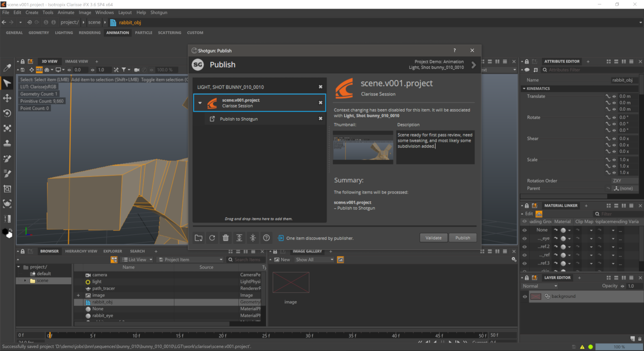This screenshot has width=644, height=351.
Task: Expand all publish items
Action: point(239,238)
